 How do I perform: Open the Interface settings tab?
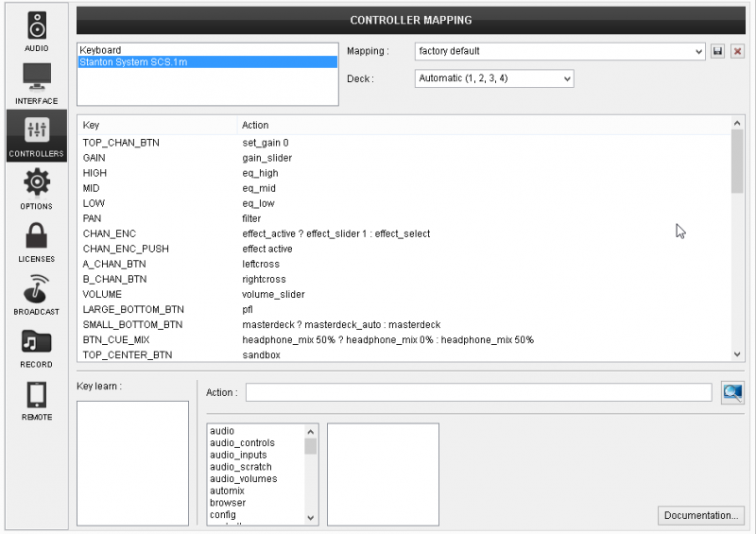click(37, 83)
